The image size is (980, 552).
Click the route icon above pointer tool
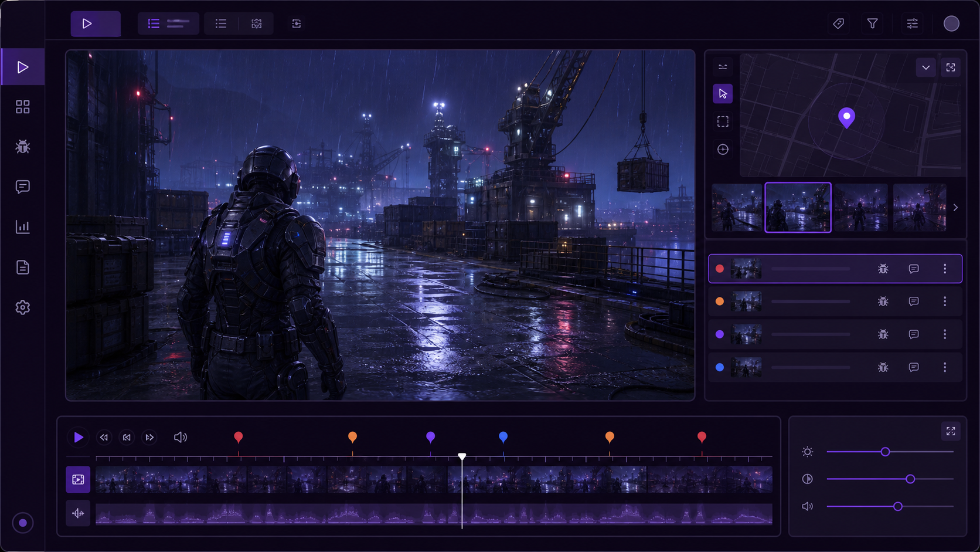pyautogui.click(x=723, y=67)
